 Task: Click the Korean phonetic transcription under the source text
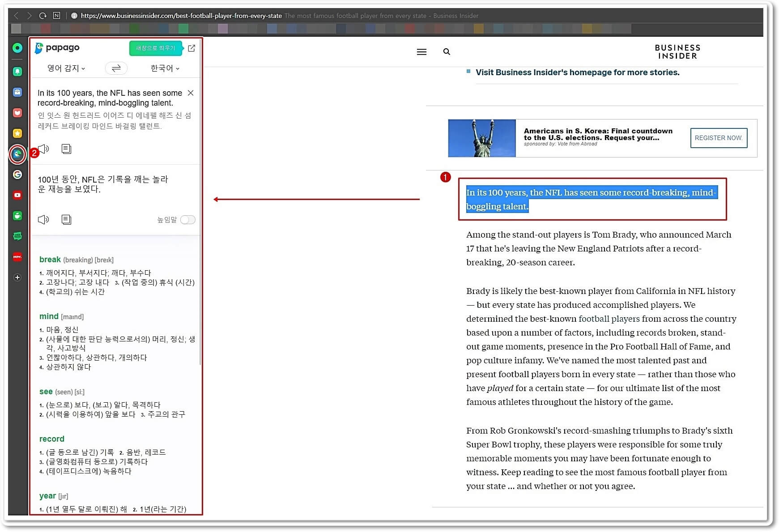(x=115, y=121)
